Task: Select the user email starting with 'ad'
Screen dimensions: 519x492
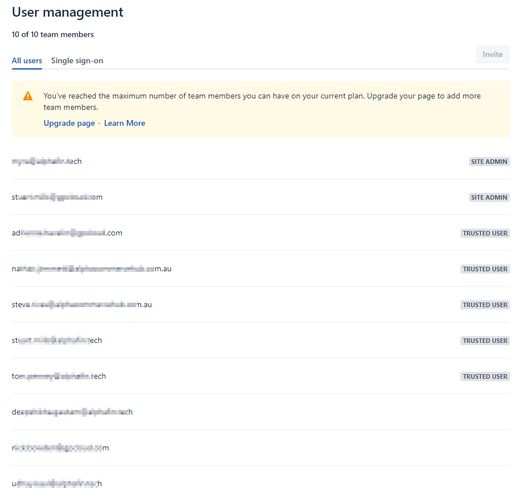Action: (x=67, y=233)
